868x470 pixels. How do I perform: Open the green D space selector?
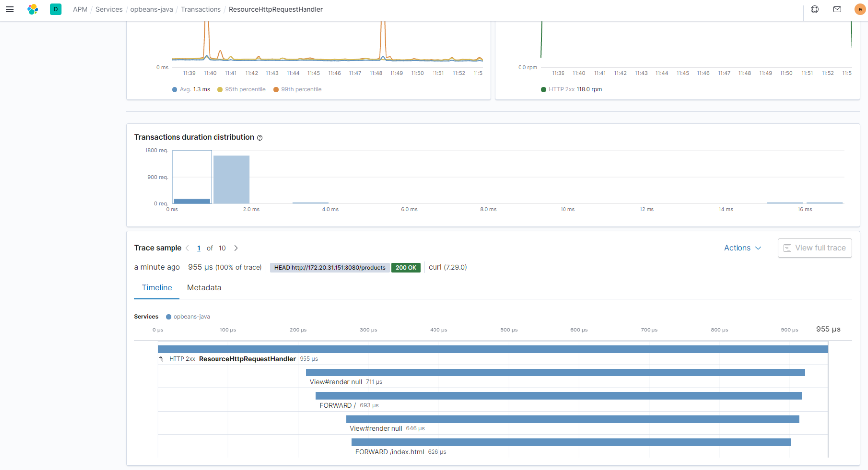click(x=56, y=9)
